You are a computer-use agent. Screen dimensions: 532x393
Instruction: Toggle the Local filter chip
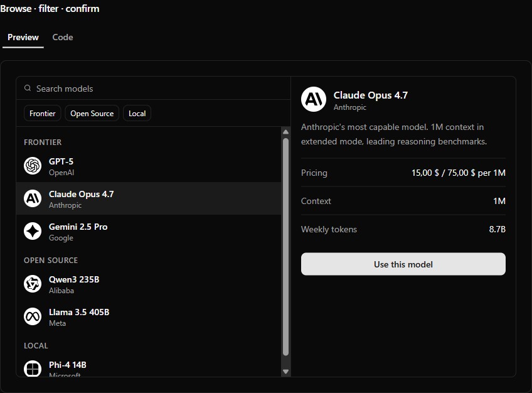[x=137, y=114]
